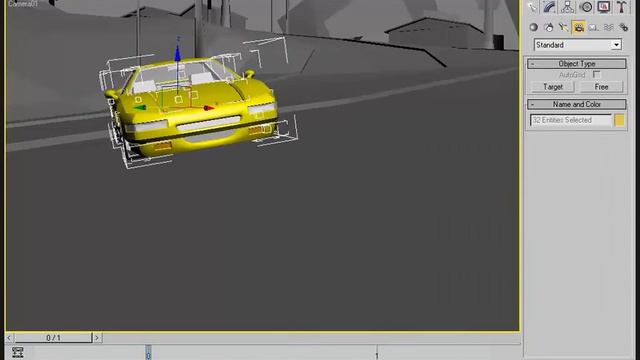Step the time slider forward one frame
Screen dimensions: 640x360
[x=97, y=338]
